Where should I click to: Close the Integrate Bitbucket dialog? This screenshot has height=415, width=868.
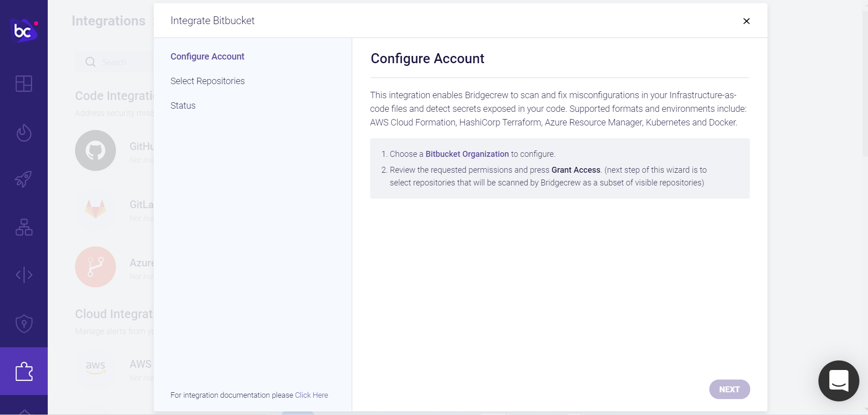click(746, 21)
